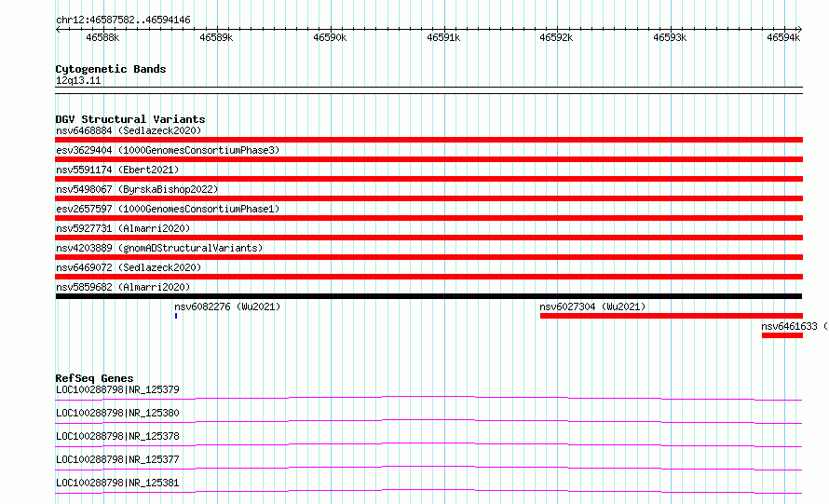Image resolution: width=829 pixels, height=504 pixels.
Task: Open transcript LOC100288798|NR_125380 label
Action: [117, 413]
